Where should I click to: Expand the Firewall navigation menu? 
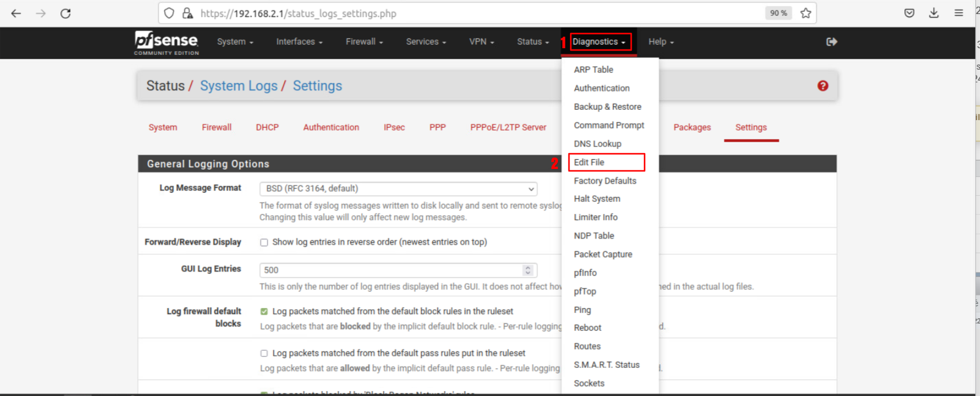(x=364, y=41)
